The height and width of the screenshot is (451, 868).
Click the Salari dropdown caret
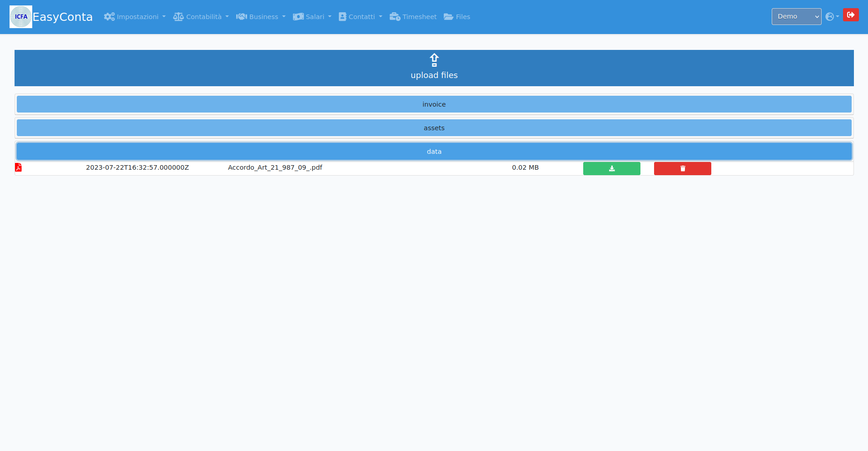pos(330,17)
